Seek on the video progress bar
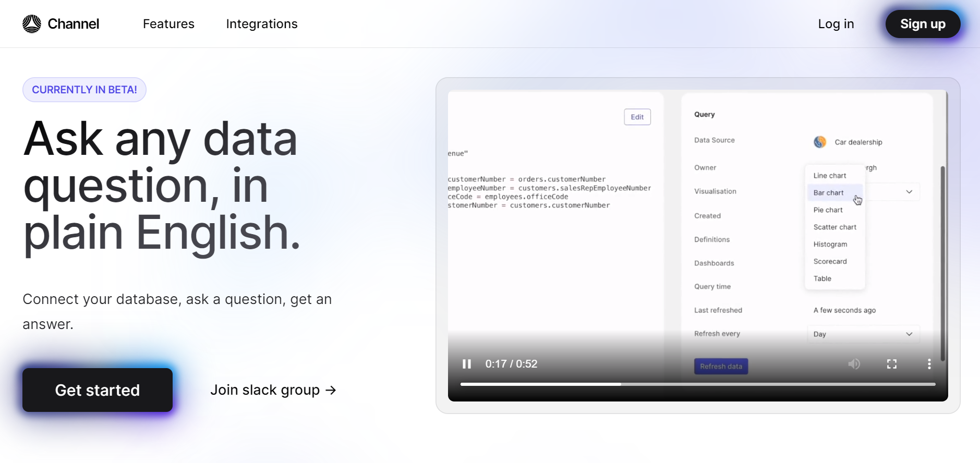 tap(697, 384)
